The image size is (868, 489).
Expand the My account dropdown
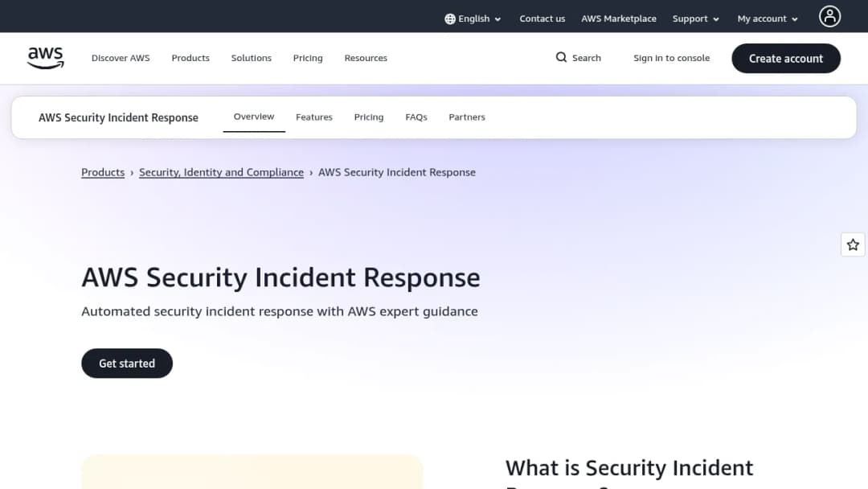click(x=768, y=18)
